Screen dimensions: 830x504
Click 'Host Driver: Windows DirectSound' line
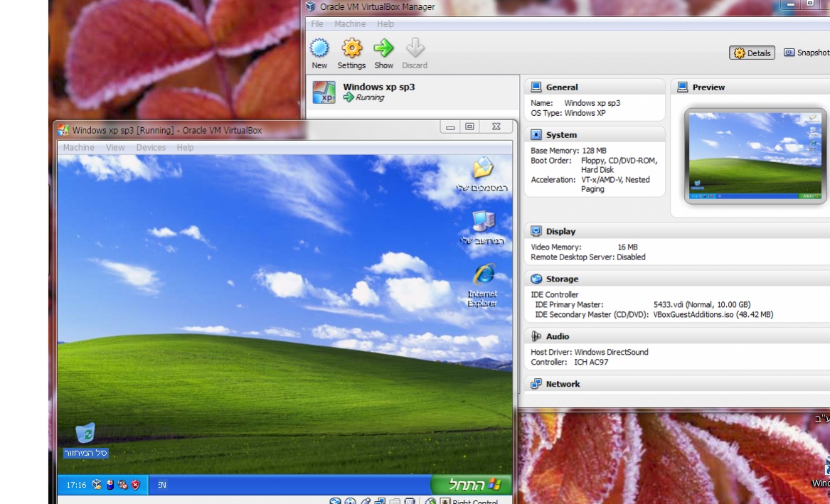589,352
